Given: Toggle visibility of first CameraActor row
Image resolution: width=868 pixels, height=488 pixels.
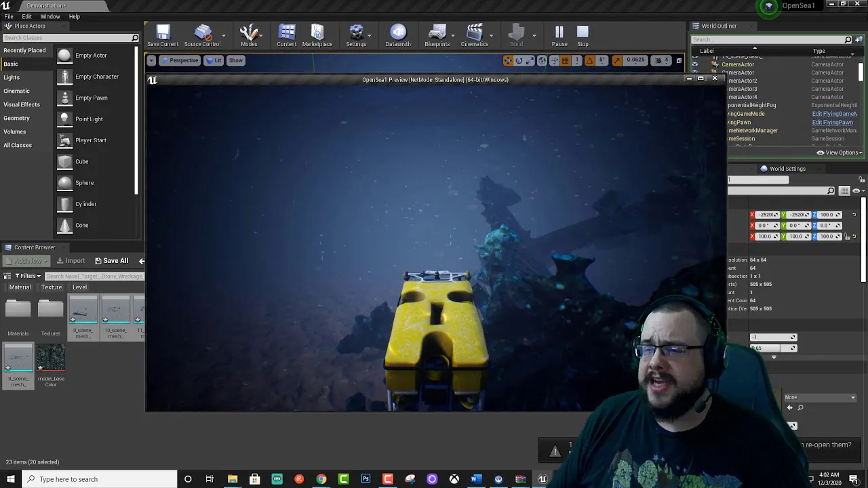Looking at the screenshot, I should pos(694,64).
